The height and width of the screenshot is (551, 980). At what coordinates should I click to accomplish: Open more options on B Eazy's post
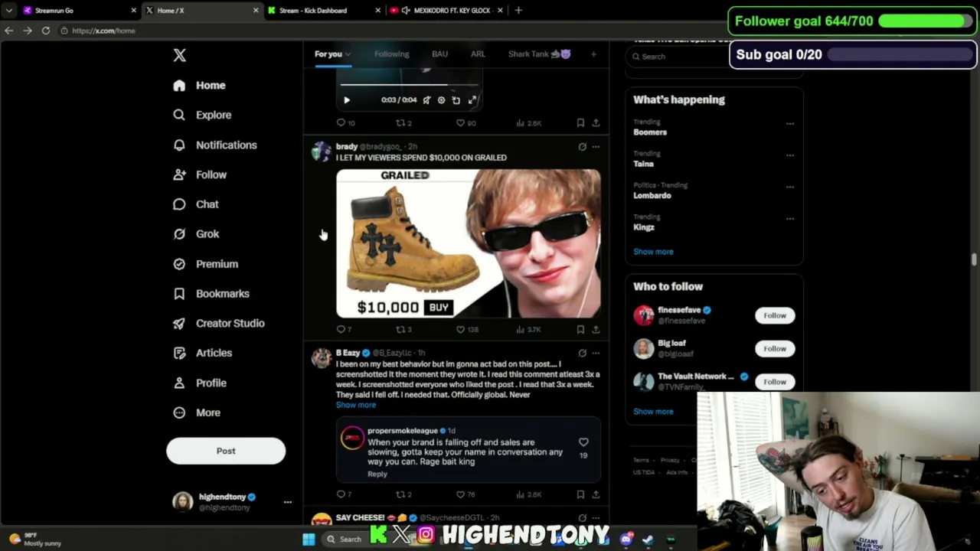point(596,354)
